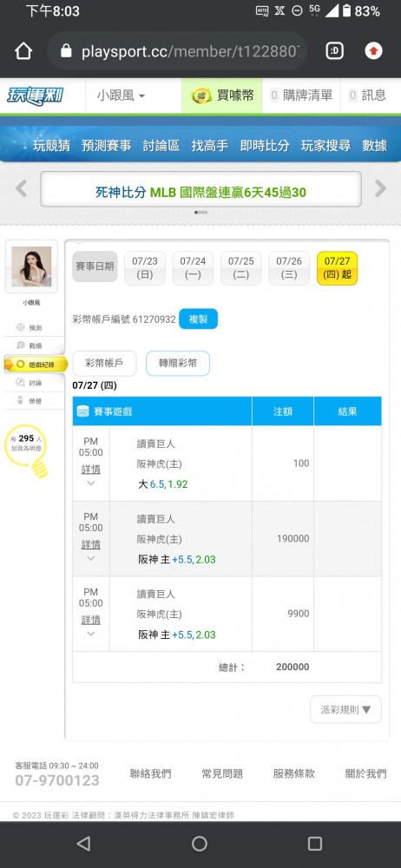Click the 轉贈彩幣 button
Image resolution: width=401 pixels, height=868 pixels.
[x=178, y=363]
